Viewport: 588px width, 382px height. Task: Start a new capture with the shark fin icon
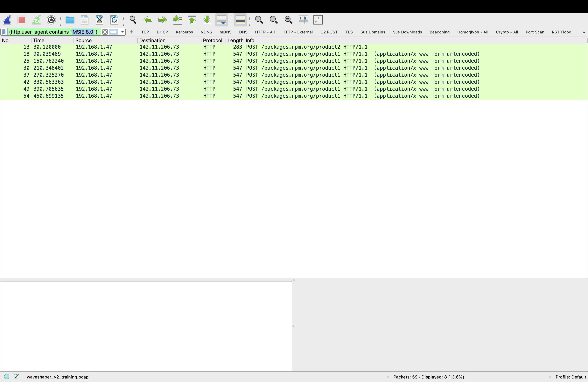(7, 20)
